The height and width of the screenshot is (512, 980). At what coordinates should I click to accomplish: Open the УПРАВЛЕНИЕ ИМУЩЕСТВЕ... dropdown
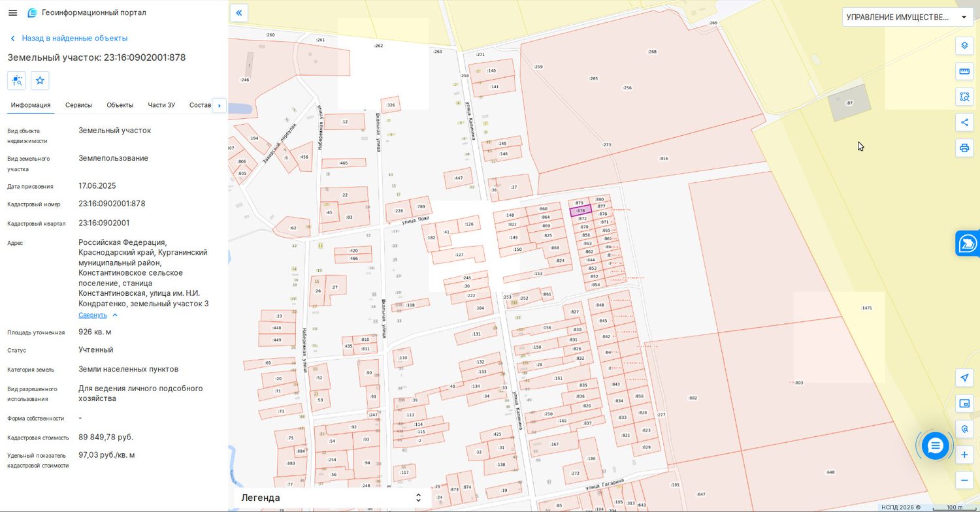tap(907, 17)
